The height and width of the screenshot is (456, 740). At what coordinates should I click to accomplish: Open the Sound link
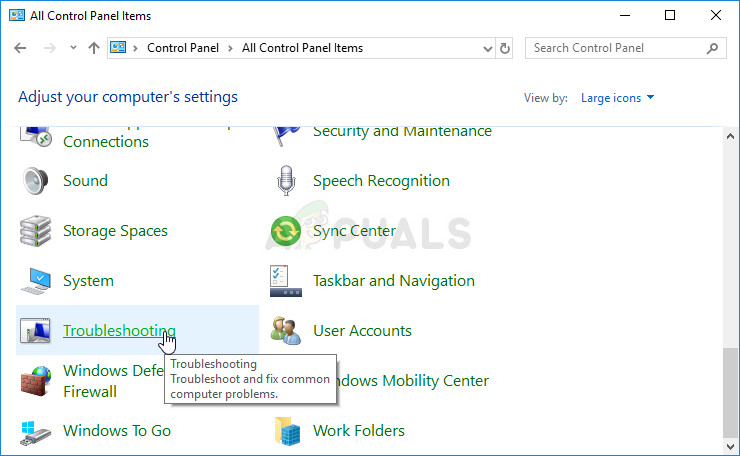point(85,181)
